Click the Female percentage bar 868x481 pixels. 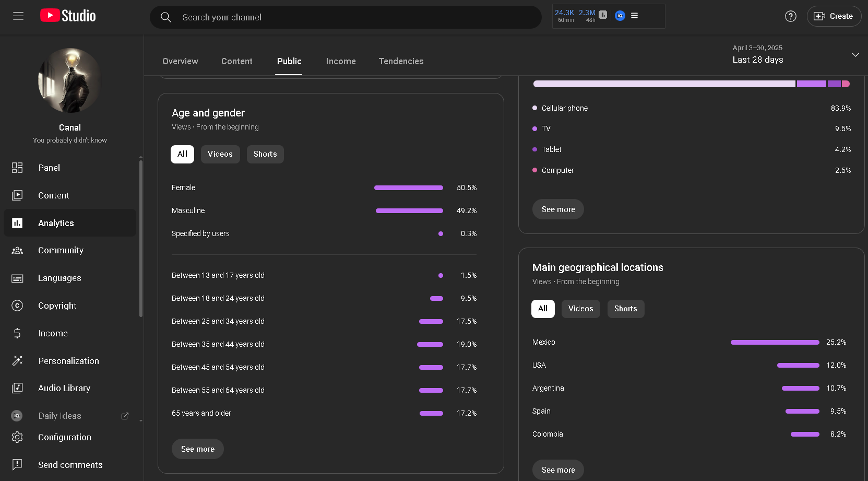point(409,187)
